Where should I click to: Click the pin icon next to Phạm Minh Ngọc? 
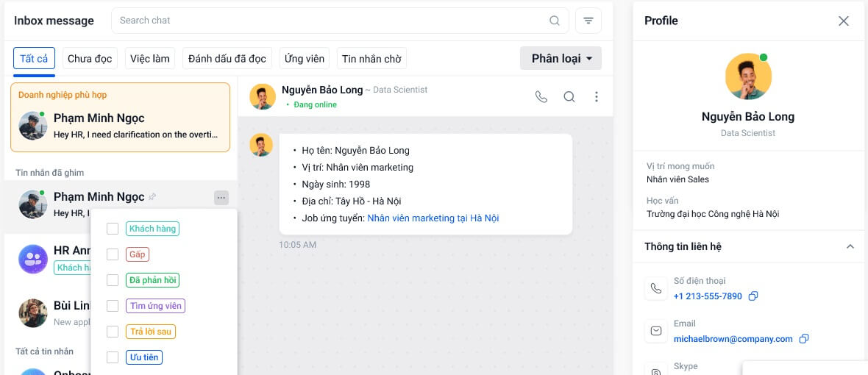153,197
